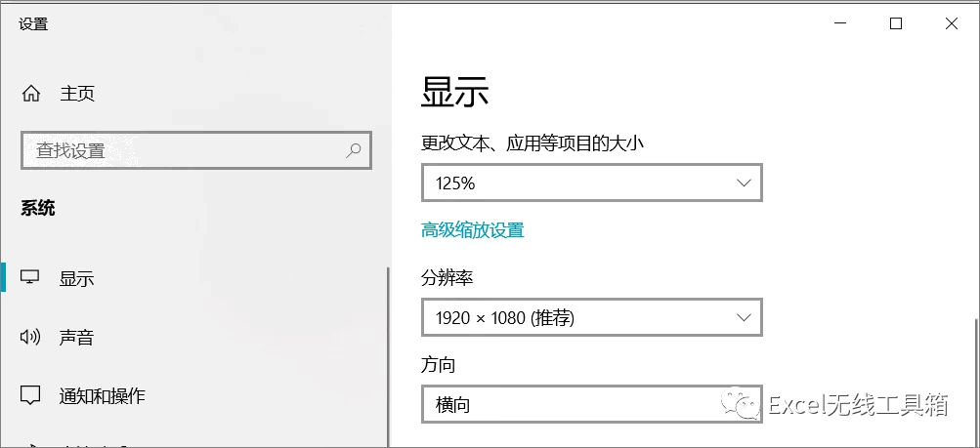
Task: Minimize the 设置 window
Action: click(840, 23)
